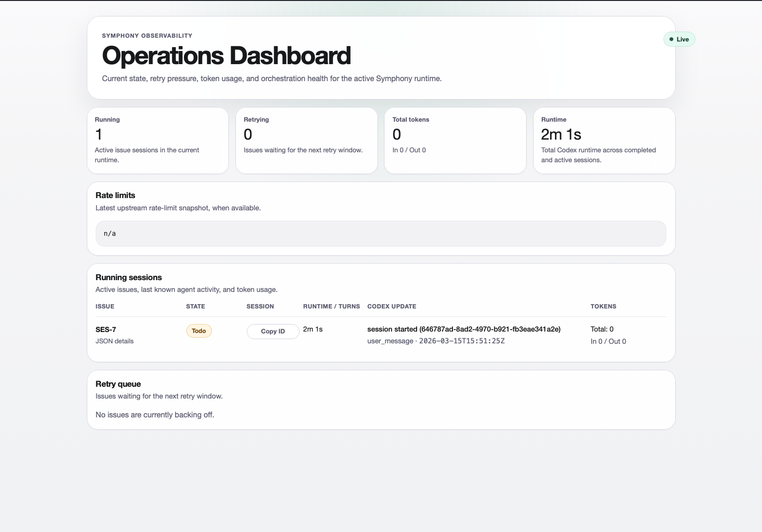Click the session started Codex update entry

(x=464, y=329)
